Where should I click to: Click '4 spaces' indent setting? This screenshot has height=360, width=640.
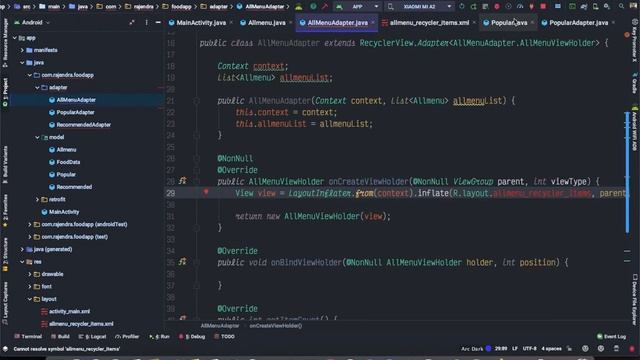(551, 349)
